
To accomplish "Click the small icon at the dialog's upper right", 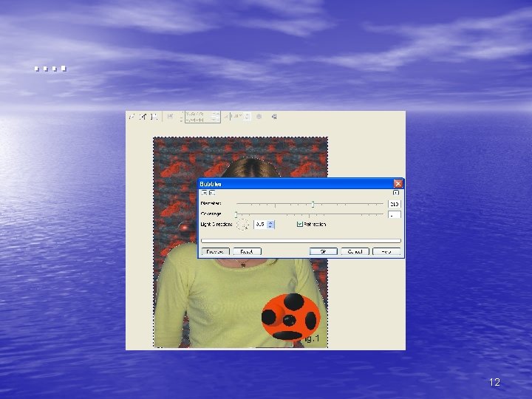I will 395,193.
